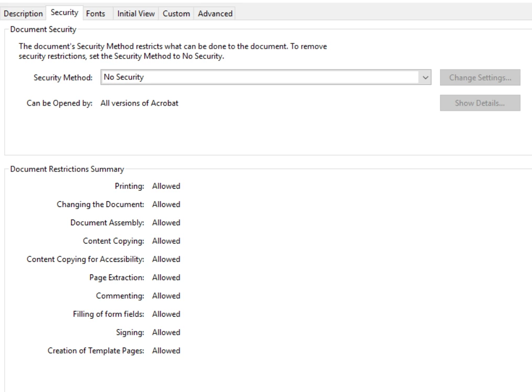Open the Security Method dropdown arrow
Screen dimensions: 532x392
click(x=425, y=77)
